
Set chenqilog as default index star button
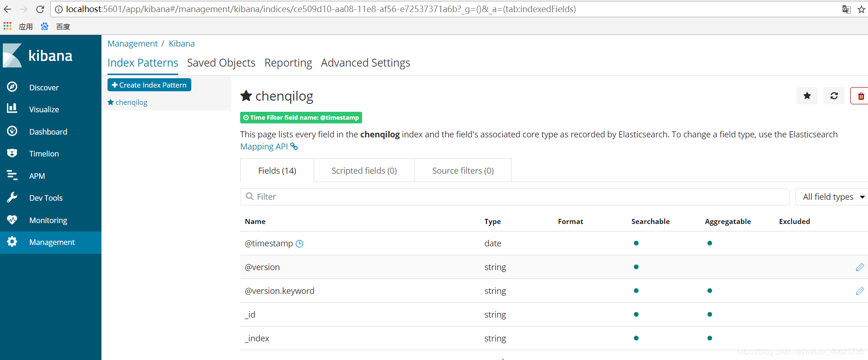[x=807, y=96]
